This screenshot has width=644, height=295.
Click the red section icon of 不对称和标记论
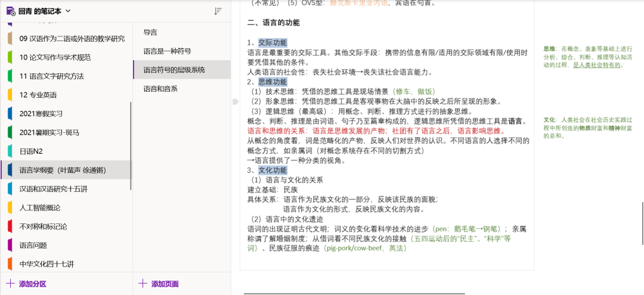pyautogui.click(x=10, y=226)
